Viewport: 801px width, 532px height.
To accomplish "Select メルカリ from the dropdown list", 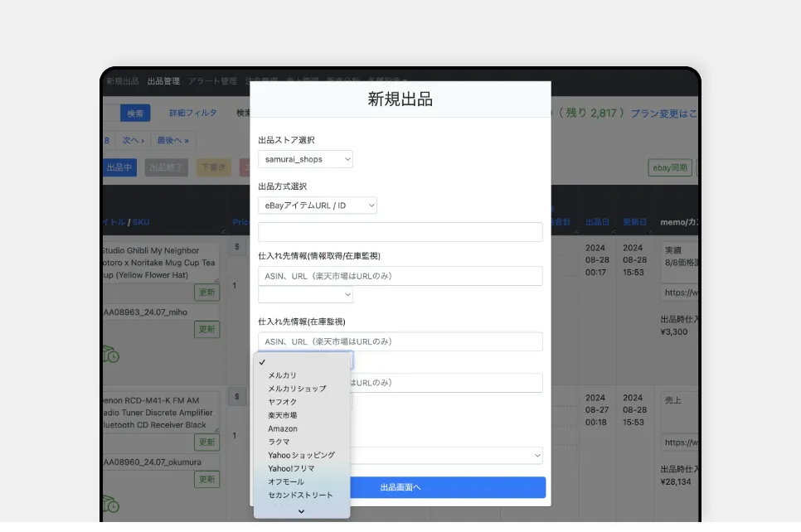I will tap(282, 375).
